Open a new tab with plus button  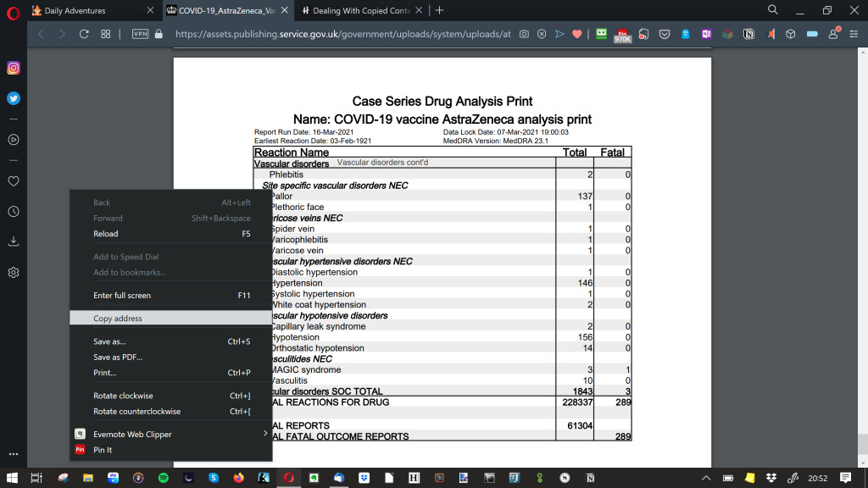[439, 10]
